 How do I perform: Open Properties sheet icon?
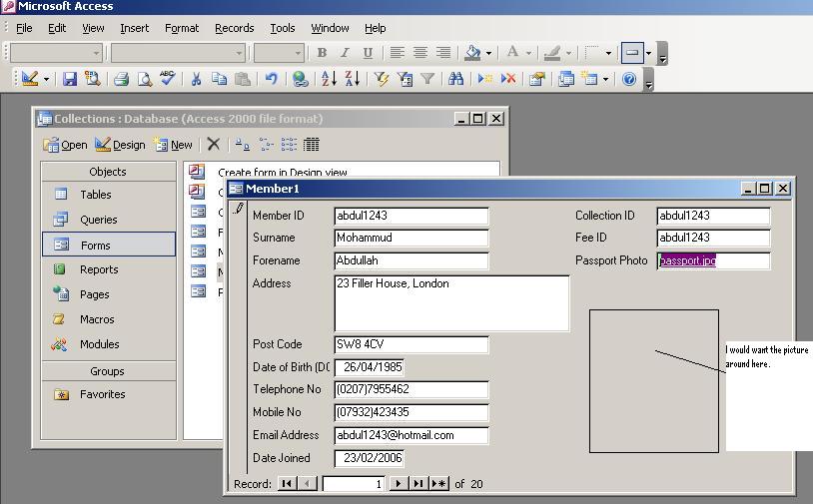click(536, 79)
